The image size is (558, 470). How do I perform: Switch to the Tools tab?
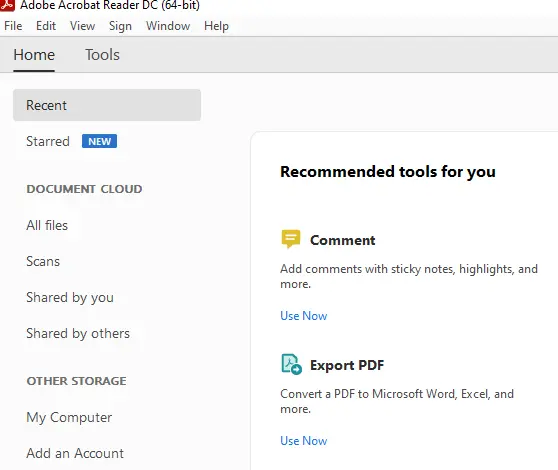point(102,55)
